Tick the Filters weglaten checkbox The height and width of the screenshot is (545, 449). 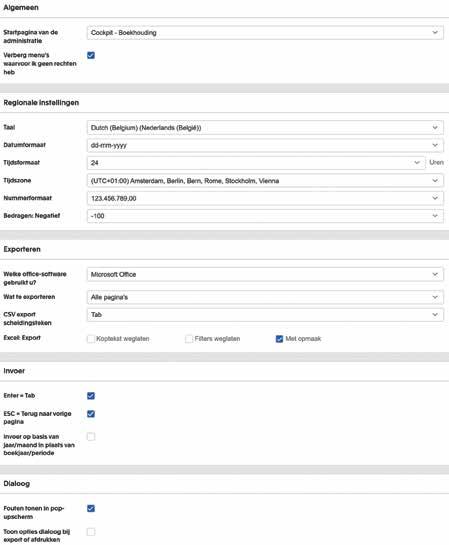[189, 339]
